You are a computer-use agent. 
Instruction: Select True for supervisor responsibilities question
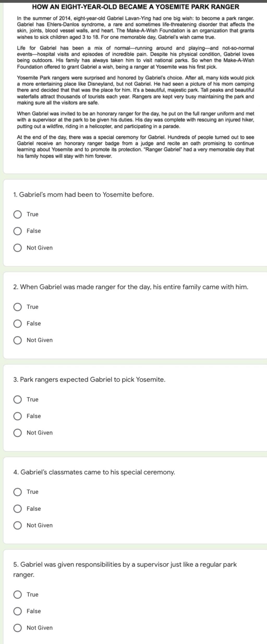[x=17, y=595]
